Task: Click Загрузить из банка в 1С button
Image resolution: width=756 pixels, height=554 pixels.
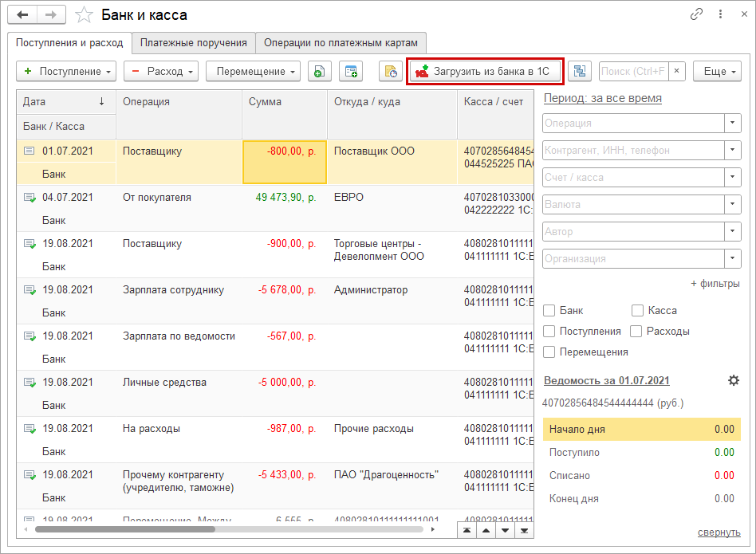Action: (485, 72)
